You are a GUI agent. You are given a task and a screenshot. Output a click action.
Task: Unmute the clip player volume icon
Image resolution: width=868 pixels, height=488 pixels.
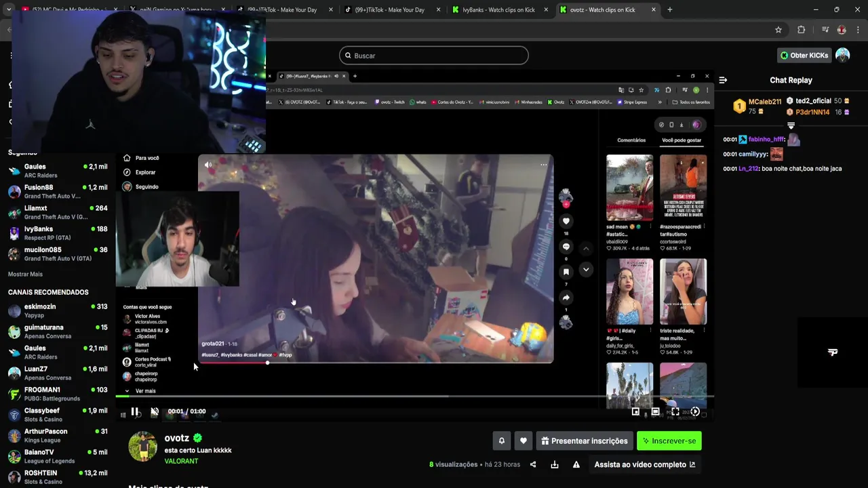point(155,411)
